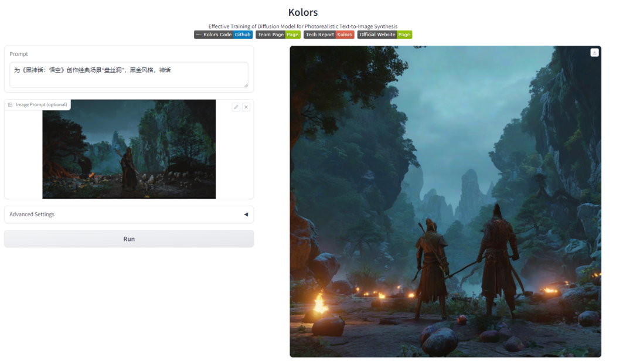This screenshot has height=364, width=633.
Task: Click the uploaded image prompt thumbnail
Action: click(129, 149)
